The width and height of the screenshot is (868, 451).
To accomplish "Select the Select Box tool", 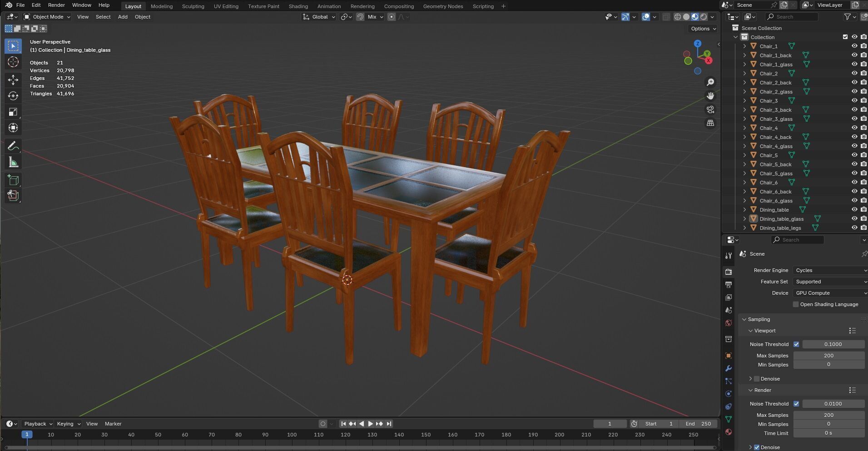I will coord(13,46).
